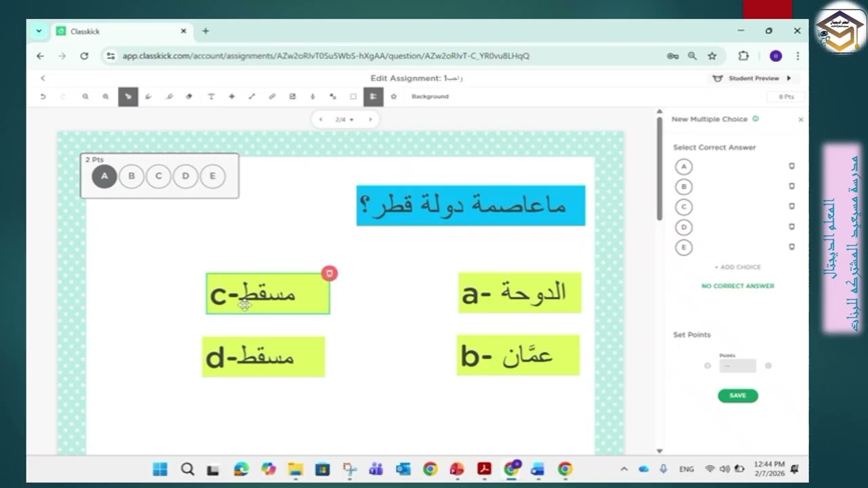
Task: Open Chrome extensions puzzle icon
Action: pos(743,56)
